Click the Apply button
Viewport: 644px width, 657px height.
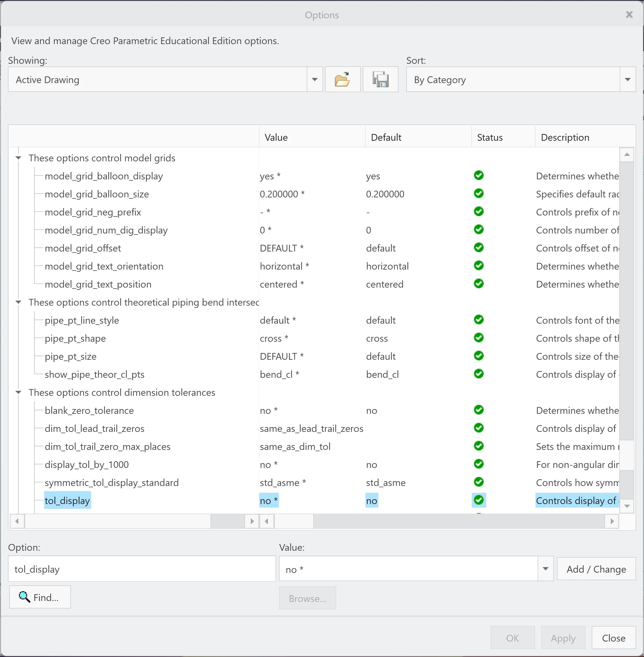[x=563, y=638]
